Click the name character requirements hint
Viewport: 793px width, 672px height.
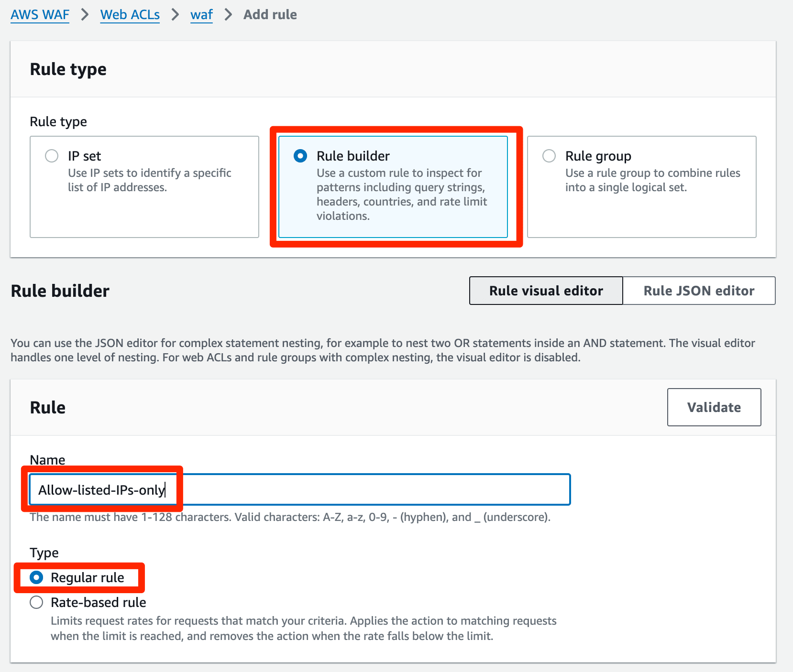point(290,517)
